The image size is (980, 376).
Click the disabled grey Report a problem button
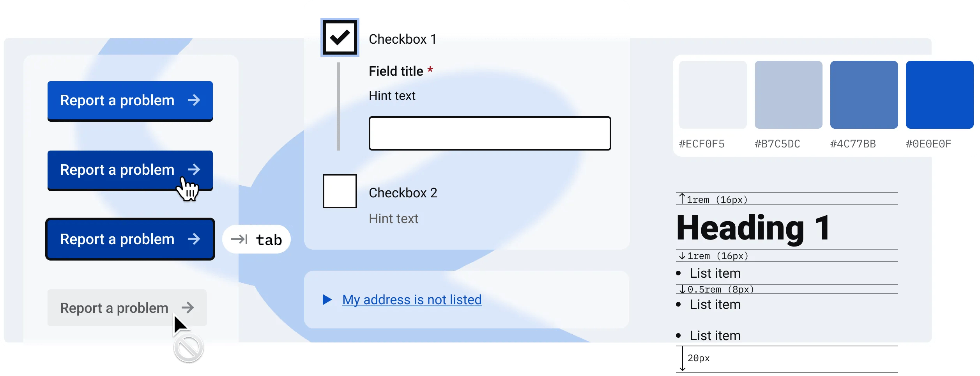(x=127, y=308)
